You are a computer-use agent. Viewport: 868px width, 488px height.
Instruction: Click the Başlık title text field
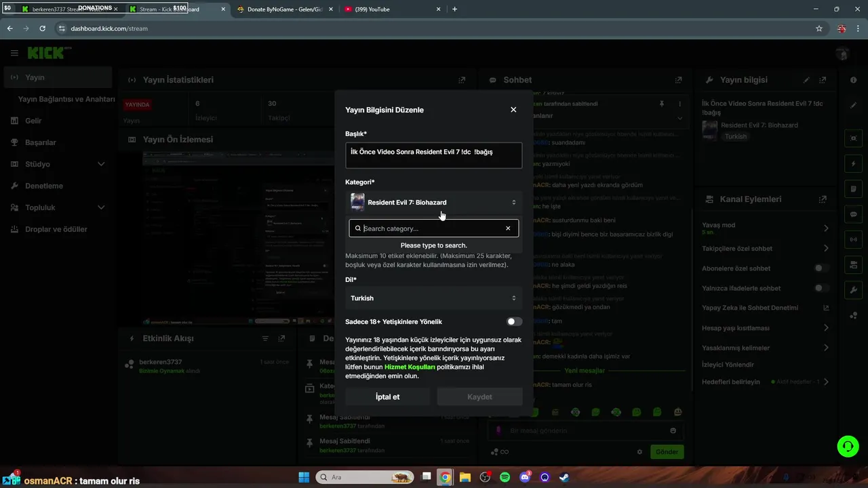434,155
